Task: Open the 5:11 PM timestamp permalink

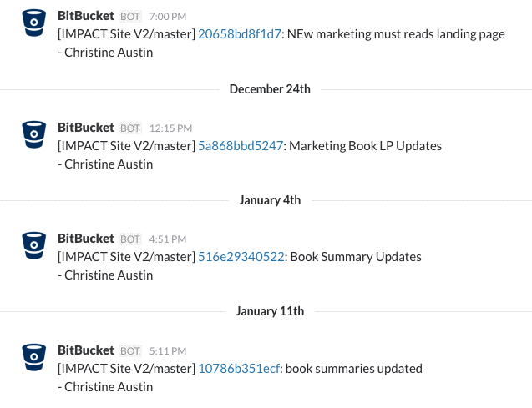Action: [x=168, y=351]
